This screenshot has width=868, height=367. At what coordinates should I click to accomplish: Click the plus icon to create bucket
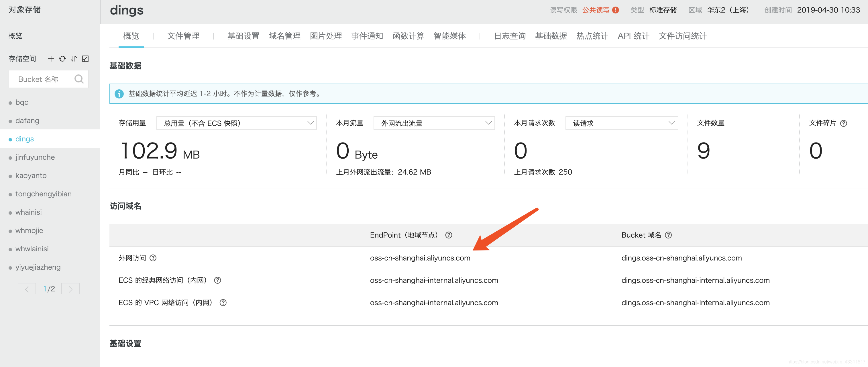point(51,59)
